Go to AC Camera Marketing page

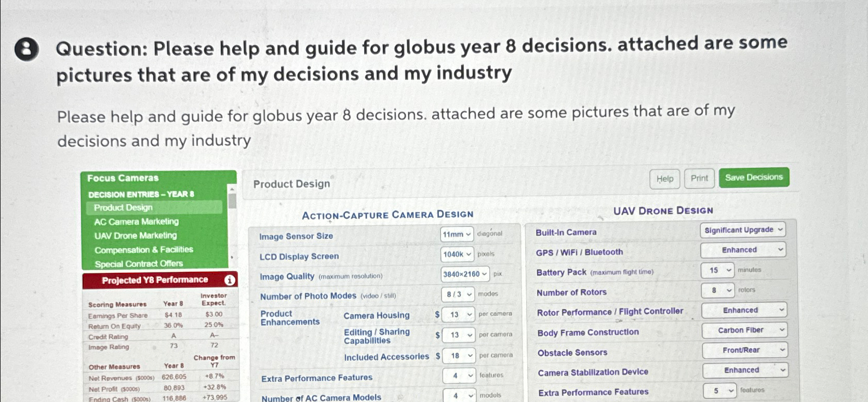pyautogui.click(x=136, y=221)
